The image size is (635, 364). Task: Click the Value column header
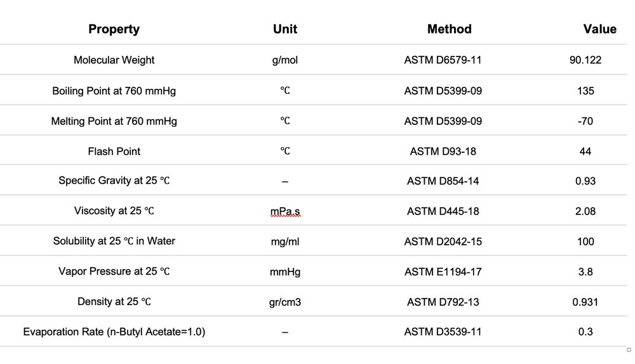tap(599, 29)
